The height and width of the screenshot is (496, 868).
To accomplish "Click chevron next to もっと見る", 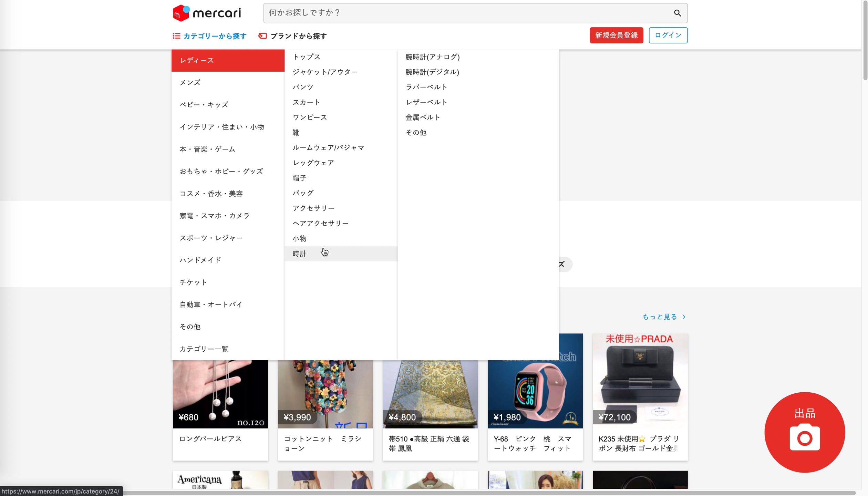I will [684, 317].
